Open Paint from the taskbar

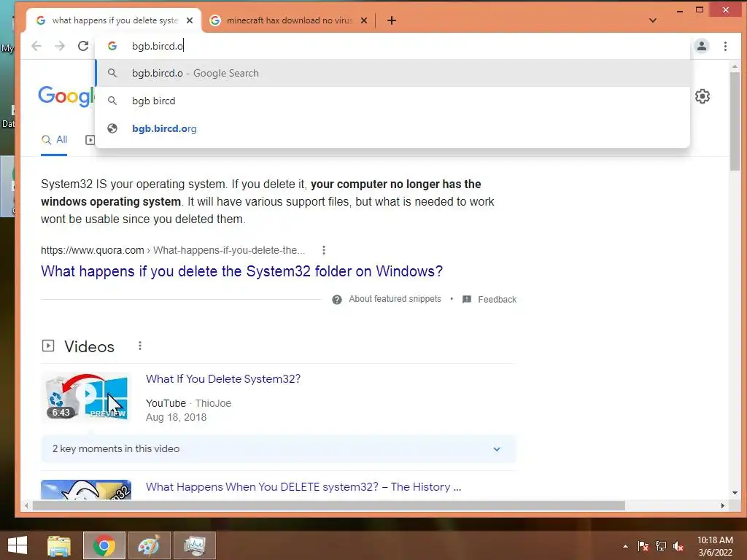[149, 545]
